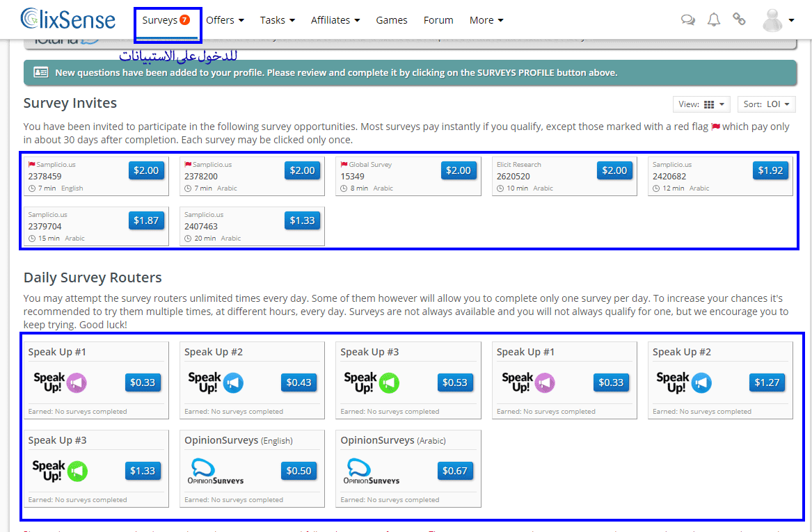Screen dimensions: 812x532
Task: Click OpinionSurveys (Arabic) logo
Action: coord(372,471)
